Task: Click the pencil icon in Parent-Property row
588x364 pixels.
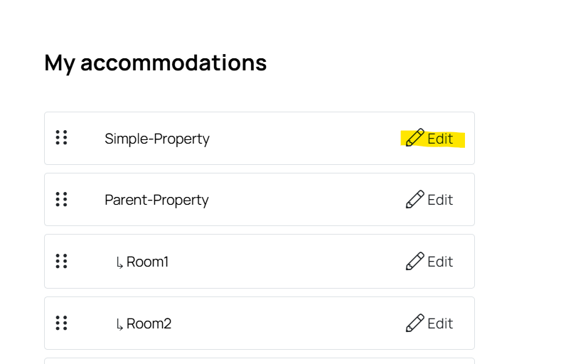Action: click(415, 200)
